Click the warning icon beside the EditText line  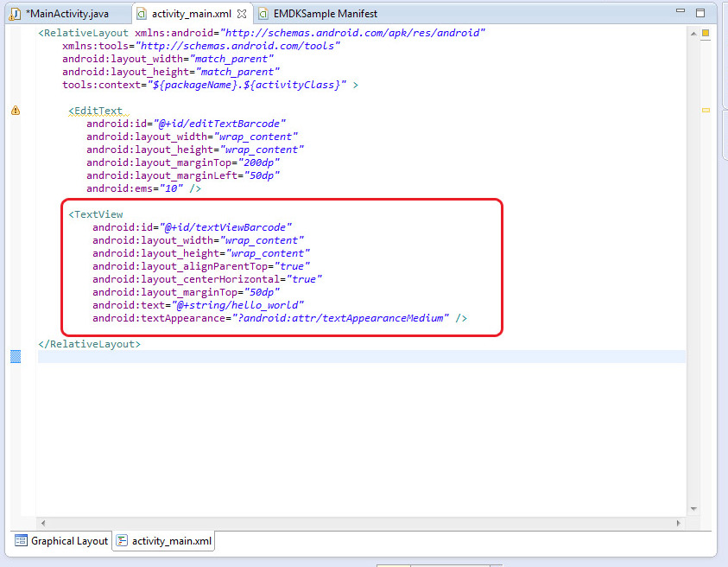15,111
